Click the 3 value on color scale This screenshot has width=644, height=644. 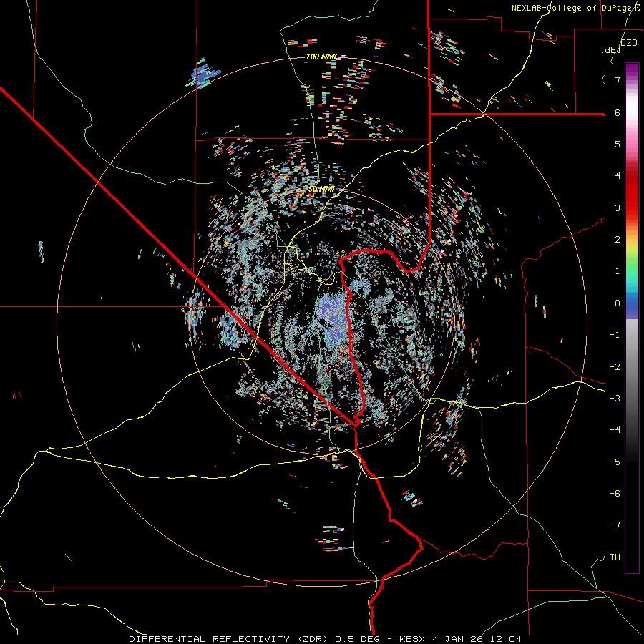coord(618,208)
